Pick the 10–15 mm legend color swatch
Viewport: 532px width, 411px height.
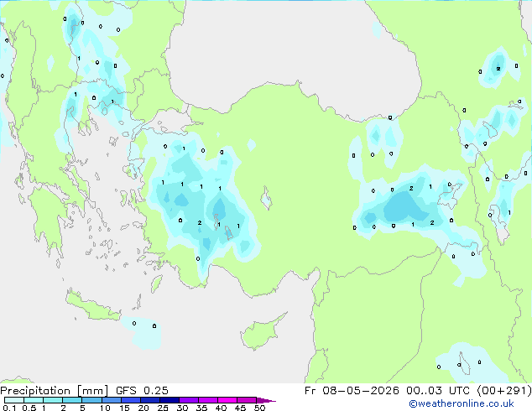(x=111, y=400)
